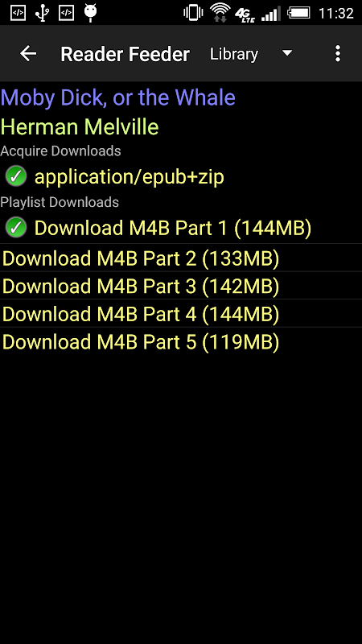The height and width of the screenshot is (644, 362).
Task: Toggle green checkmark beside application/epub+zip
Action: click(x=16, y=176)
